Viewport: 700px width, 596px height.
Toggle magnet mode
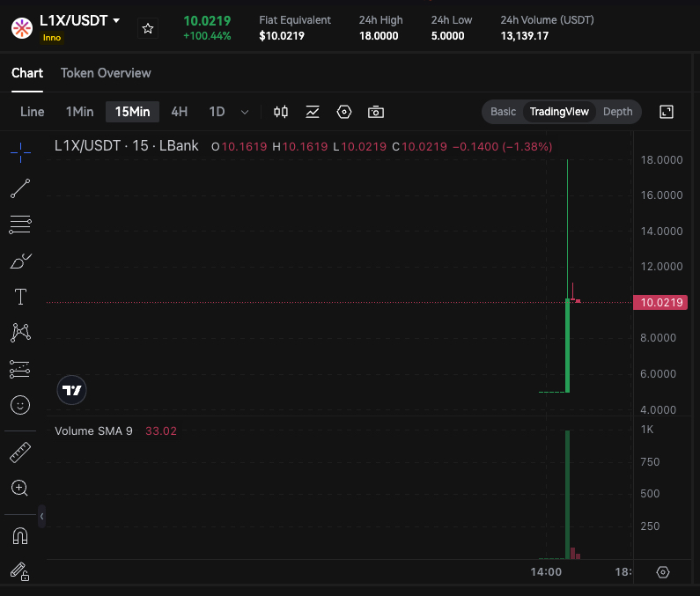click(20, 536)
